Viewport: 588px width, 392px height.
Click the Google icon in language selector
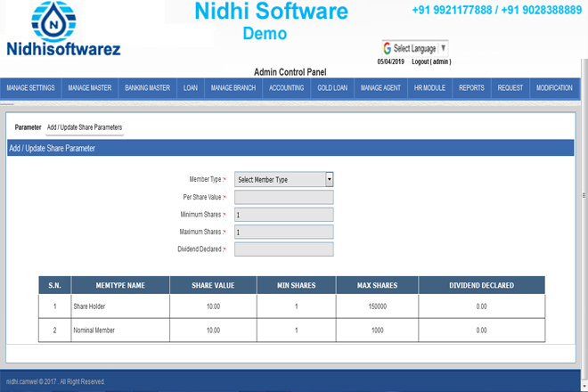388,48
